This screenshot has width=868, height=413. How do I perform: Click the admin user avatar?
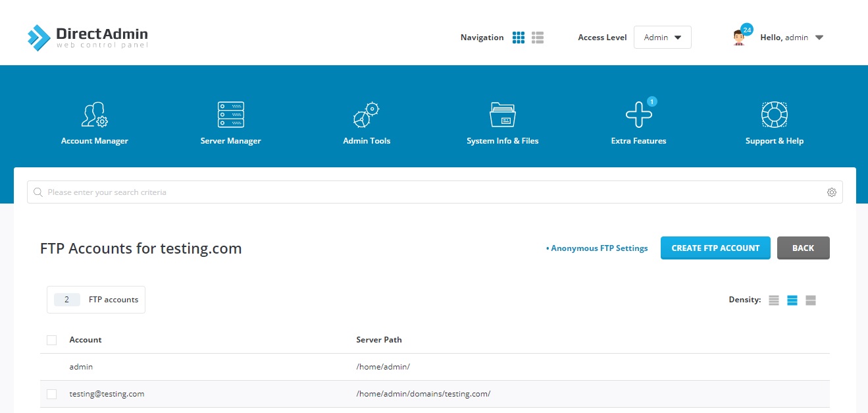739,38
